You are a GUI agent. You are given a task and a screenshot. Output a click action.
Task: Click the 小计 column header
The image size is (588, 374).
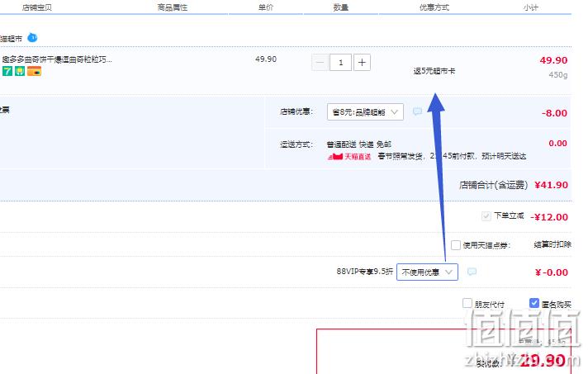tap(531, 7)
